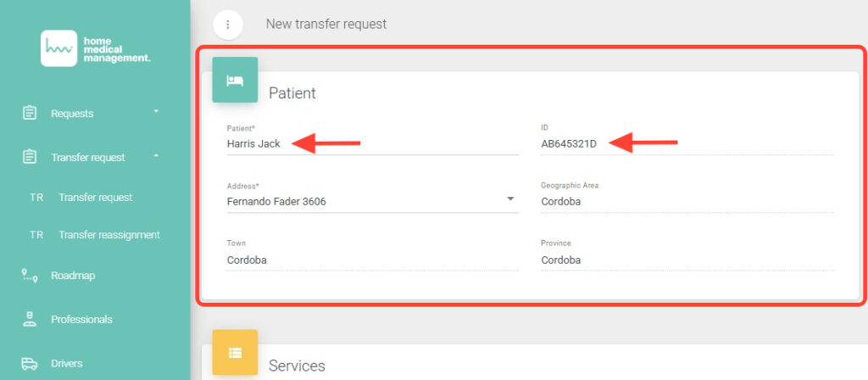
Task: Click the Requests clipboard icon
Action: pos(30,113)
